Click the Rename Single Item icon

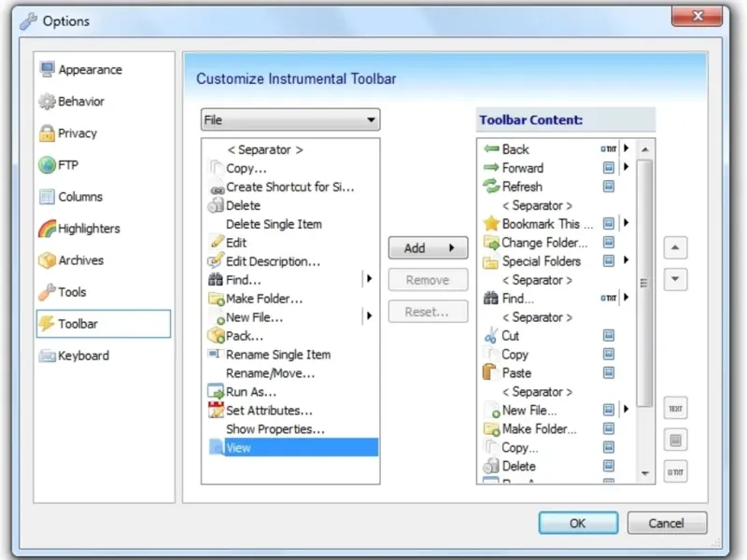pos(215,354)
